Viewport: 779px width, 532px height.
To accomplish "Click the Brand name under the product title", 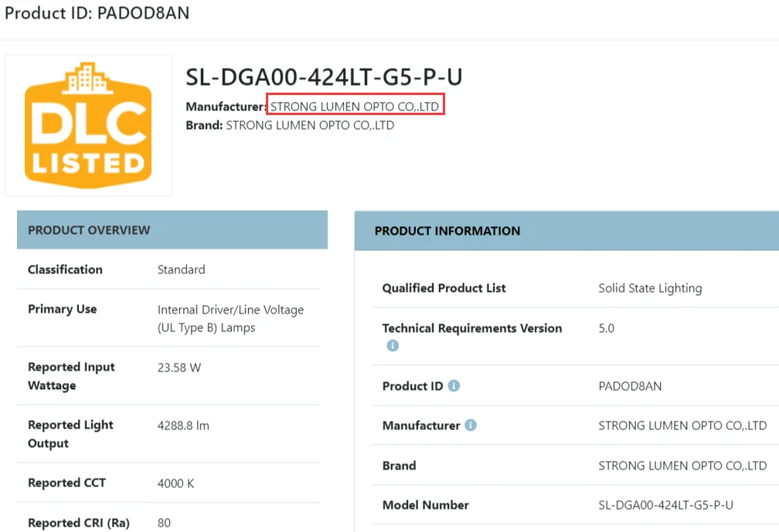I will tap(310, 125).
